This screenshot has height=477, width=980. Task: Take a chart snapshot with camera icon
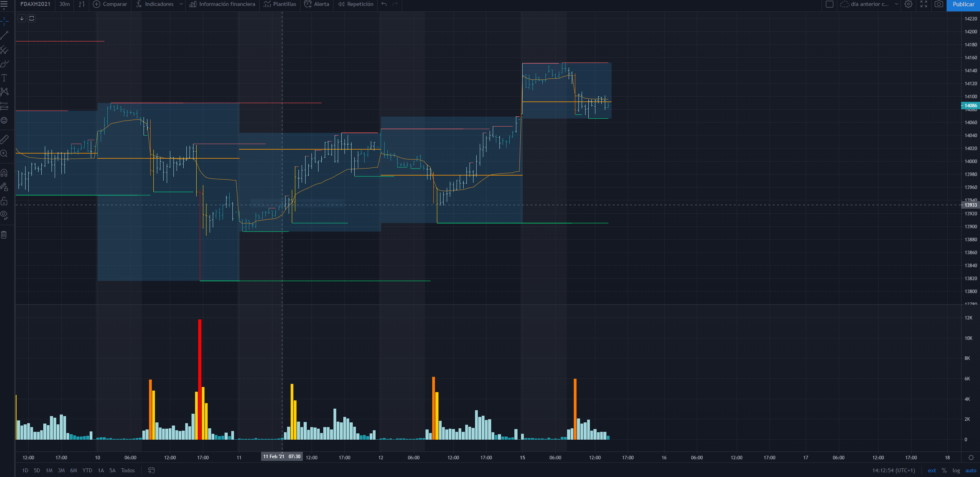939,4
